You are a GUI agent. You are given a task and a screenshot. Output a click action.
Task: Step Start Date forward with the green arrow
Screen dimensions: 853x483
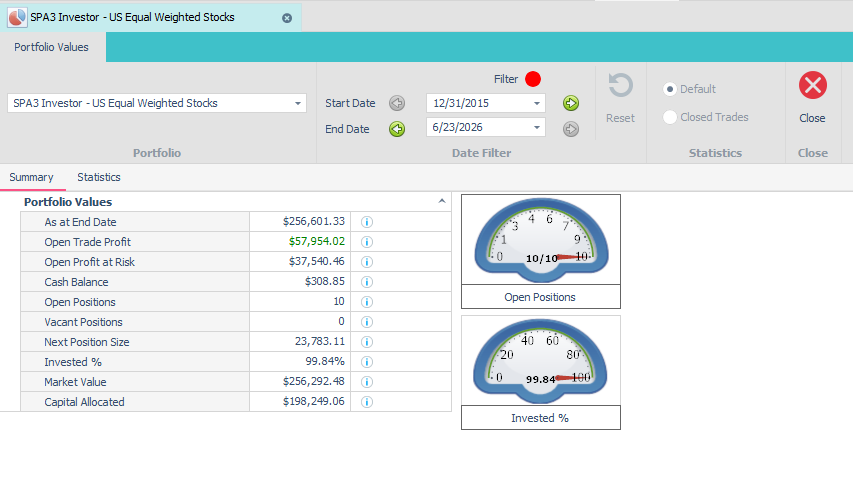(571, 103)
